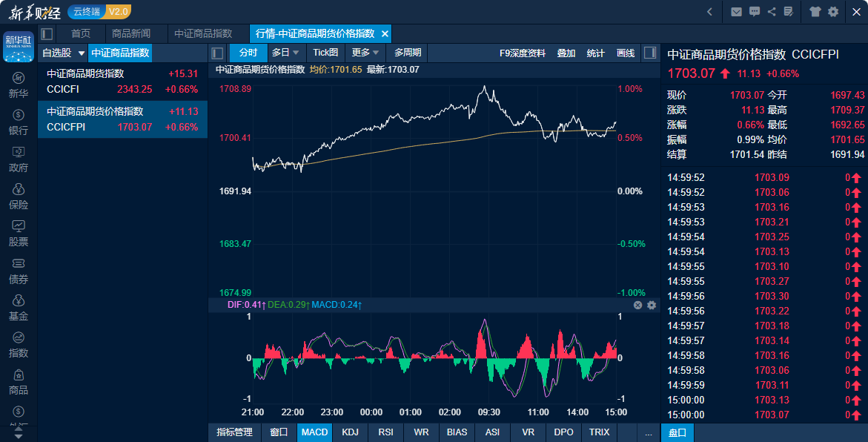Toggle the right side panel icon after 画线
The width and height of the screenshot is (868, 442).
pos(650,53)
